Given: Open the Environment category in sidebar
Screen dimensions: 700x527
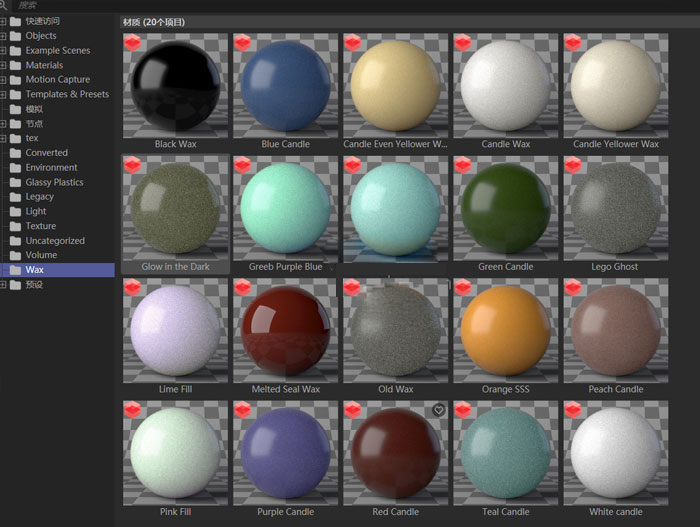Looking at the screenshot, I should point(51,167).
